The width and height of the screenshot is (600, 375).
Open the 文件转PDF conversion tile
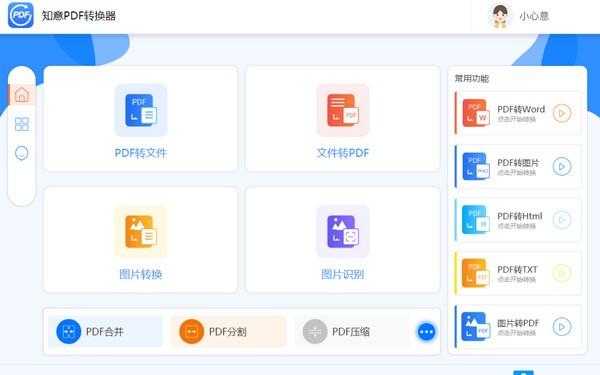(342, 119)
